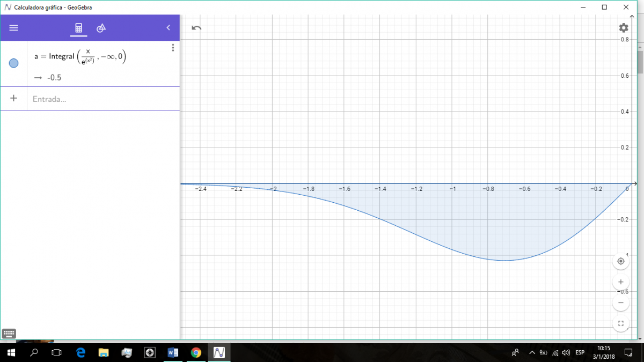Screen dimensions: 644x362
Task: Collapse the algebra panel with the chevron
Action: click(x=168, y=28)
